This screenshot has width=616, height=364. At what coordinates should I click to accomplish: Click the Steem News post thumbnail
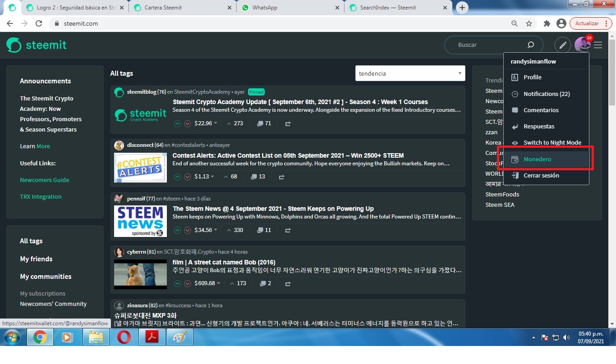140,221
